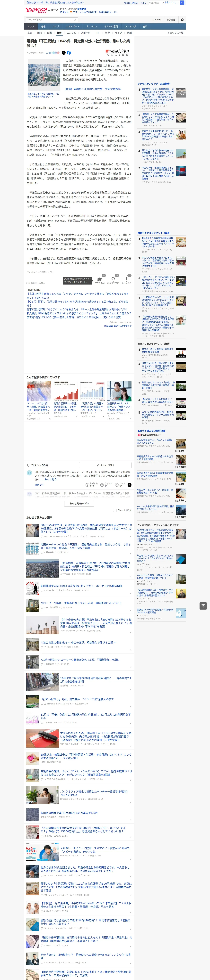Toggle コメント非表示 checkbox
Viewport: 210px width, 980px height.
tap(115, 510)
